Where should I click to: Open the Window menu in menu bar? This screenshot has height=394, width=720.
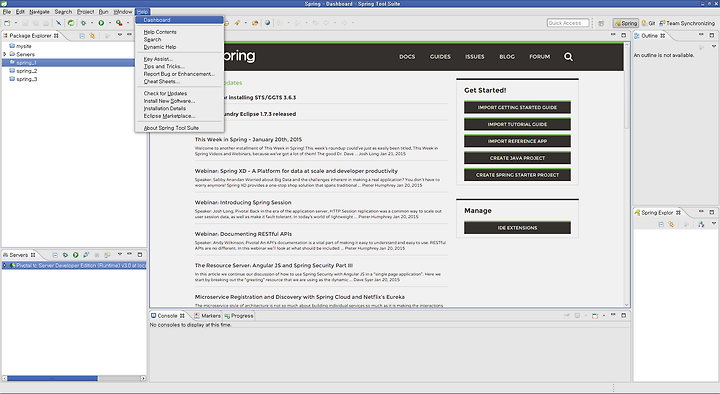coord(123,11)
